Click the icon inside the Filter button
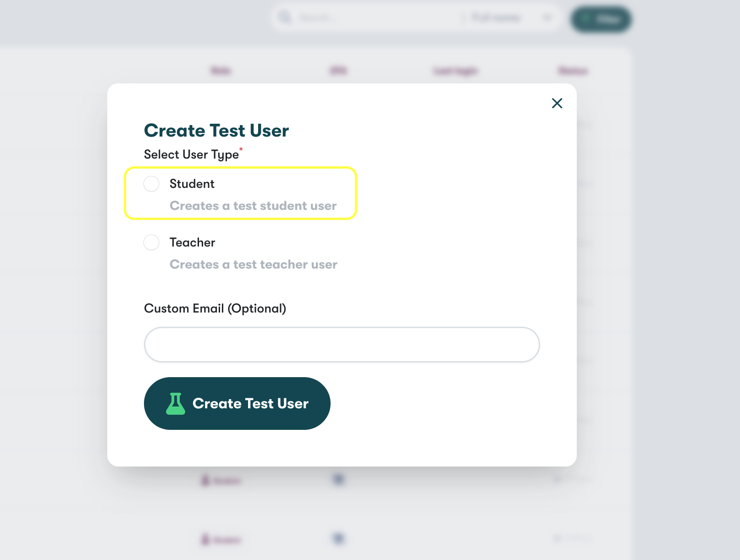740x560 pixels. 585,19
